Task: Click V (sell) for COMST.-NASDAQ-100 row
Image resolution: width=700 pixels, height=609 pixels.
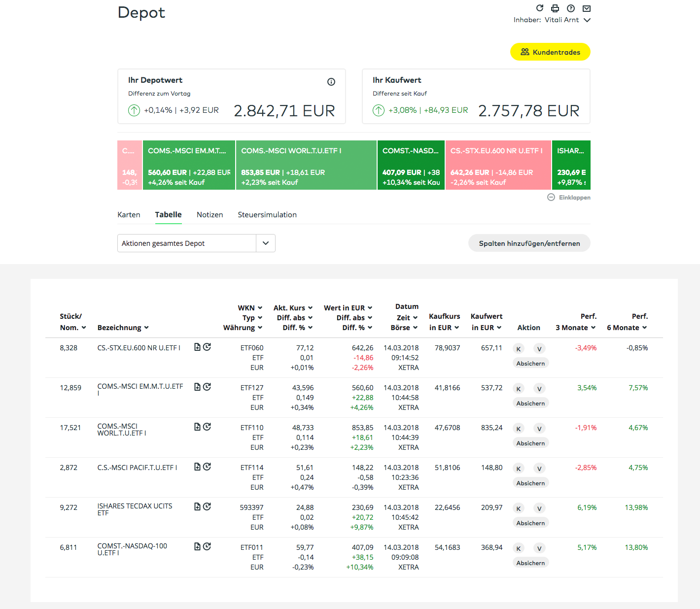Action: coord(539,548)
